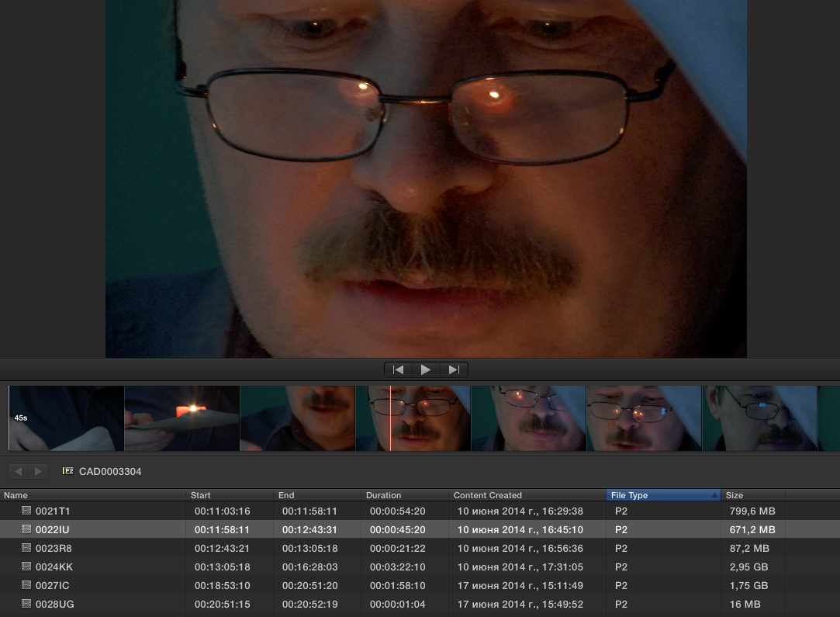840x617 pixels.
Task: Click the clip icon of 0027IC
Action: tap(26, 585)
